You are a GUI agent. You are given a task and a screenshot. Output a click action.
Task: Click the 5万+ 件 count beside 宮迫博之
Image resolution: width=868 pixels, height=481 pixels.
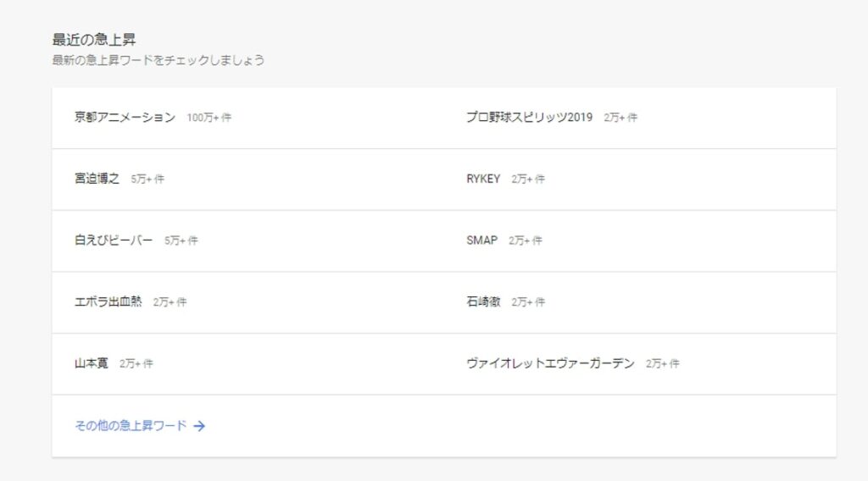(147, 179)
